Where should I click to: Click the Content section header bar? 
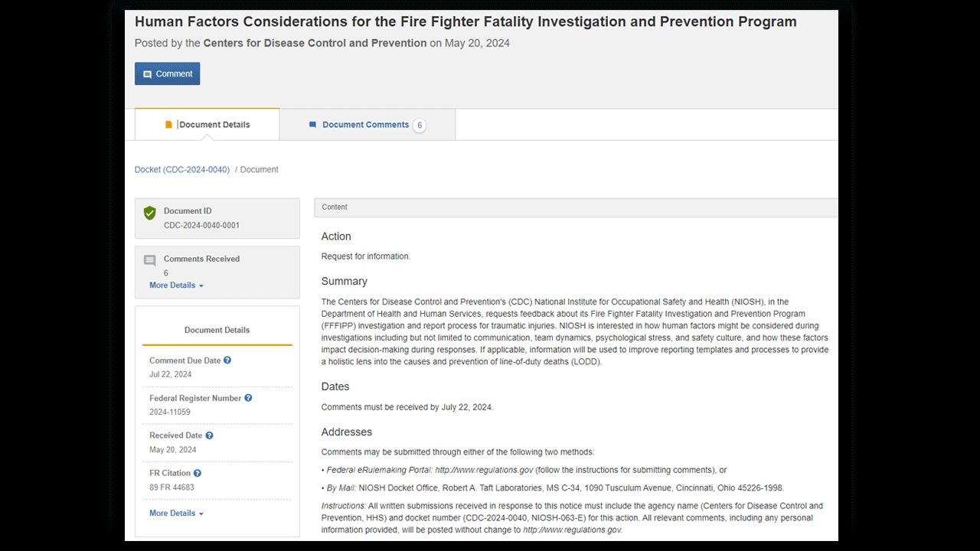click(576, 207)
